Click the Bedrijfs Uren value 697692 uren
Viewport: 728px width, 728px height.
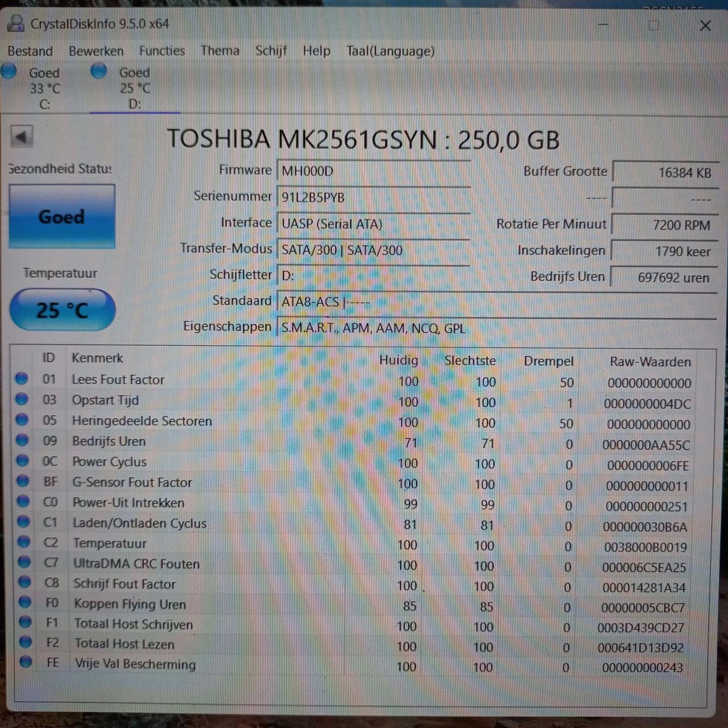tap(664, 278)
